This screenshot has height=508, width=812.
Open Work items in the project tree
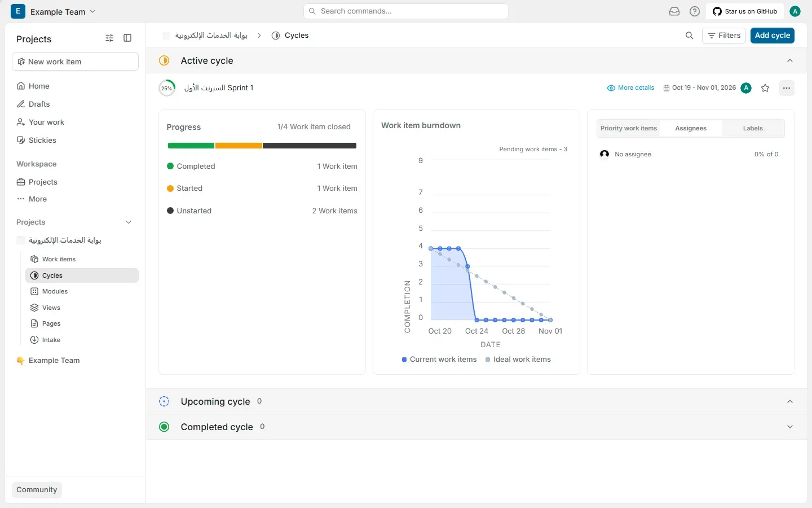[82, 259]
